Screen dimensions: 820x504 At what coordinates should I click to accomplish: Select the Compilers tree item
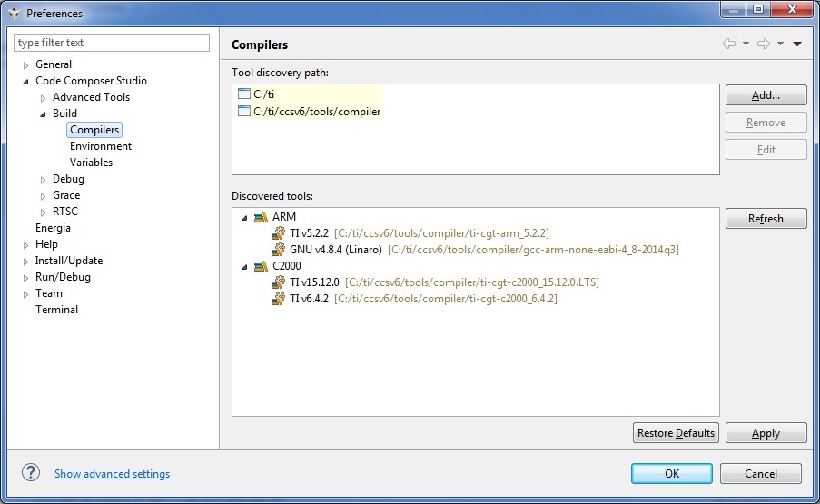click(x=94, y=130)
